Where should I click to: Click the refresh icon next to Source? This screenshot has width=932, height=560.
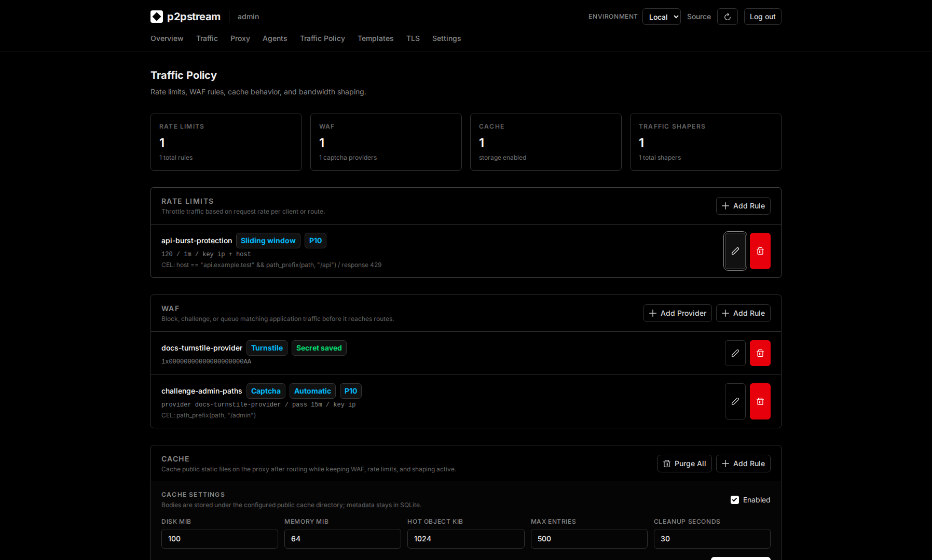pyautogui.click(x=728, y=17)
